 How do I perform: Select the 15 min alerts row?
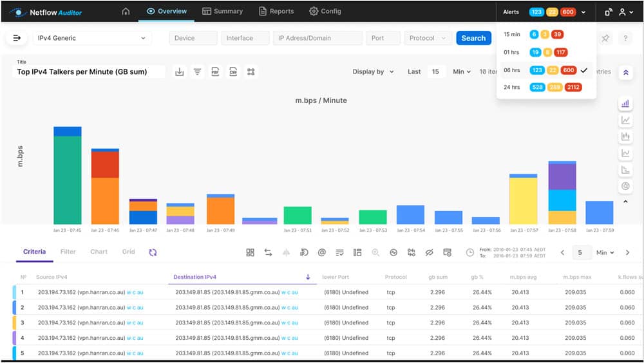click(546, 35)
